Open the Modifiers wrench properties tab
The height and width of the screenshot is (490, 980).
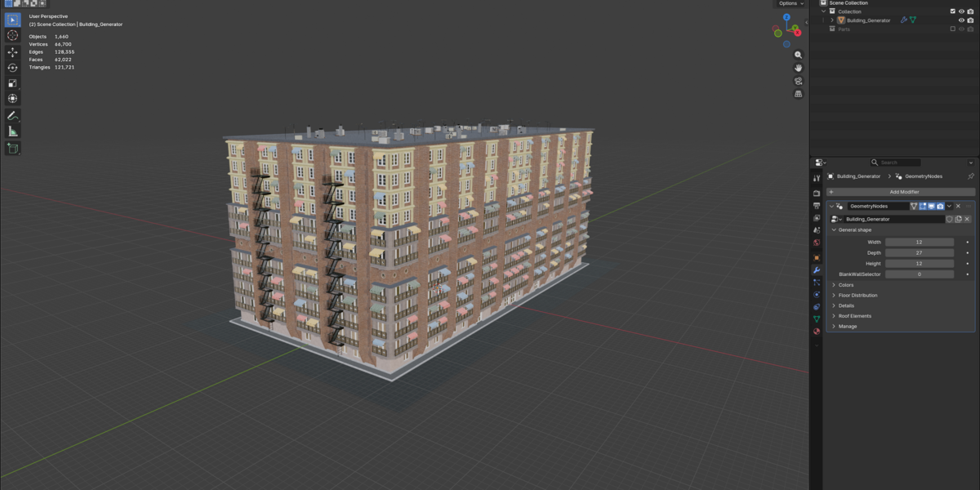tap(816, 269)
